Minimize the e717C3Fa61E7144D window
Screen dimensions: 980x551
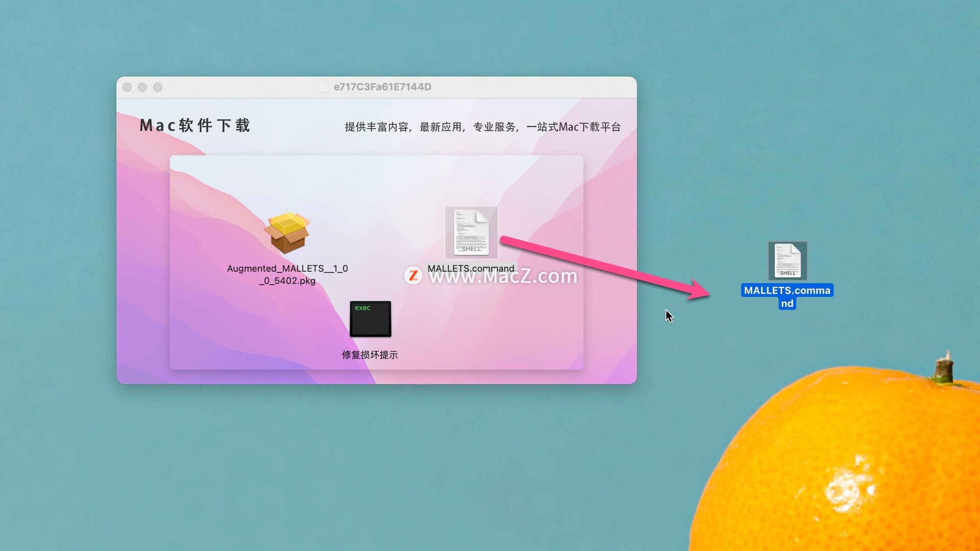142,87
